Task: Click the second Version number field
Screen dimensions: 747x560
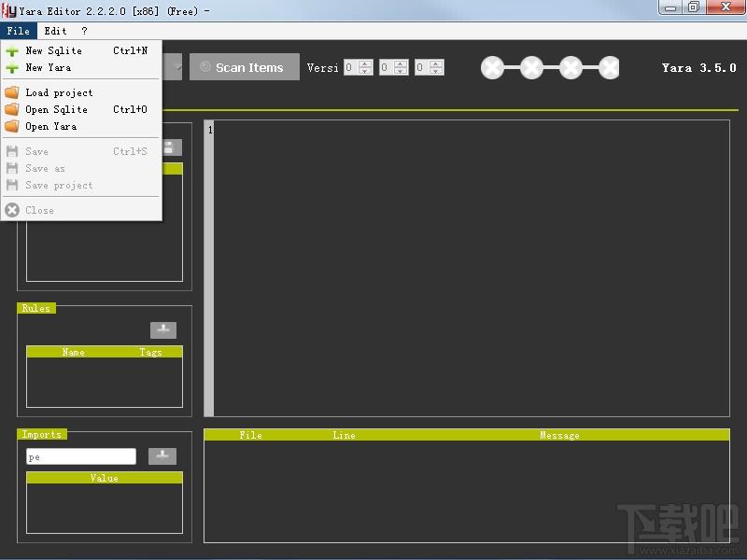Action: click(387, 67)
